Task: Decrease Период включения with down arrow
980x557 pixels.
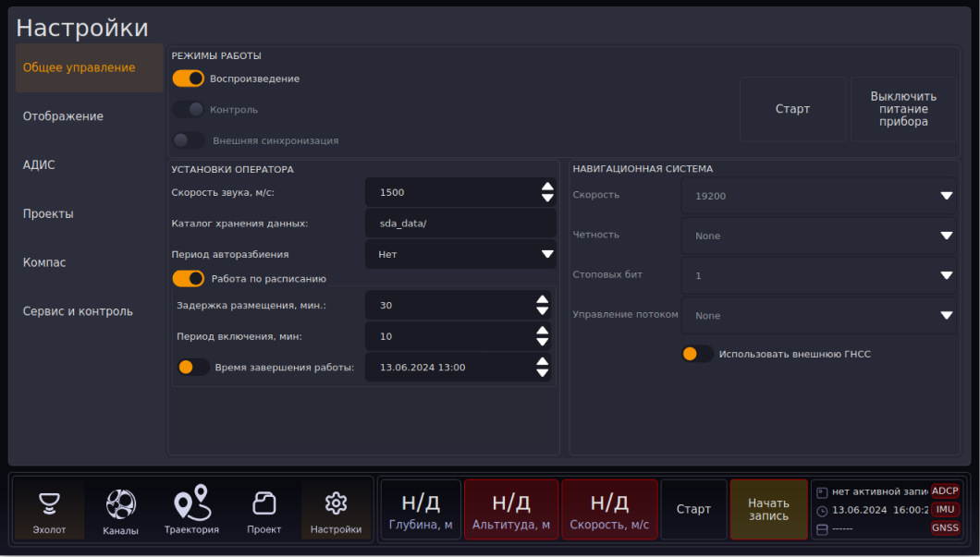Action: point(543,342)
